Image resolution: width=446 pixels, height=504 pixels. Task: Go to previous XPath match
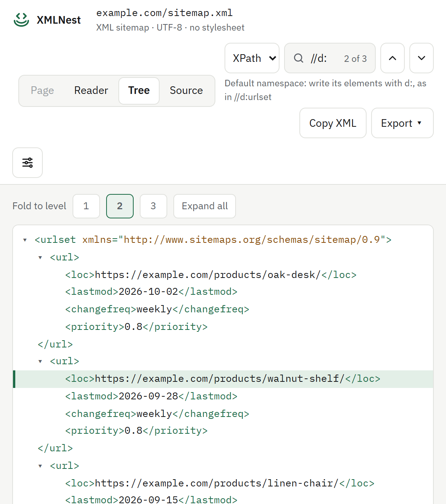pyautogui.click(x=393, y=58)
